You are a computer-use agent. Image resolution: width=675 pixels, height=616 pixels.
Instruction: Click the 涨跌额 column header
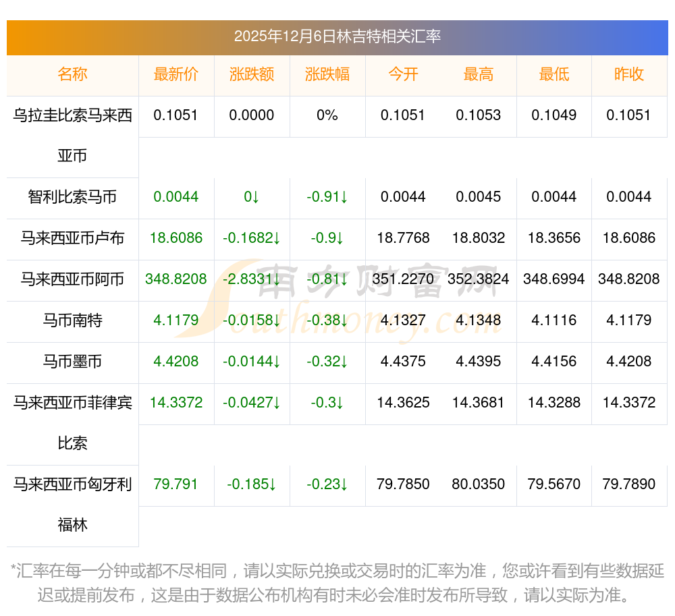pyautogui.click(x=252, y=74)
